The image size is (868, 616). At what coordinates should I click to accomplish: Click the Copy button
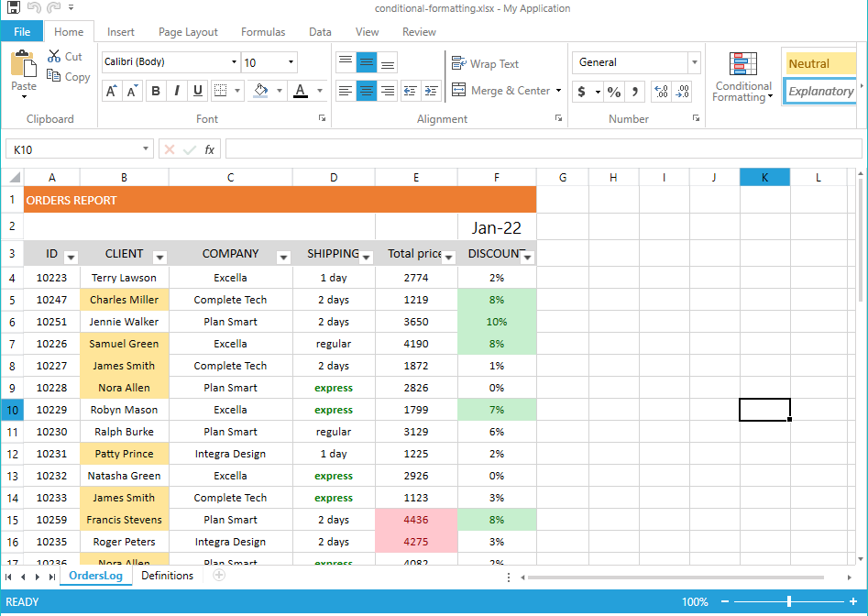coord(67,77)
